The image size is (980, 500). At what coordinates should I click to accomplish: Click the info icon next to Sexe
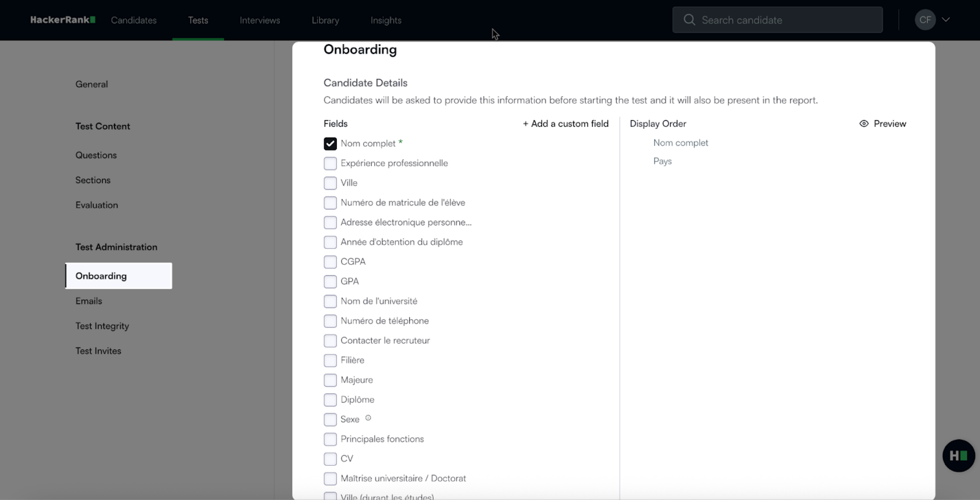point(368,418)
